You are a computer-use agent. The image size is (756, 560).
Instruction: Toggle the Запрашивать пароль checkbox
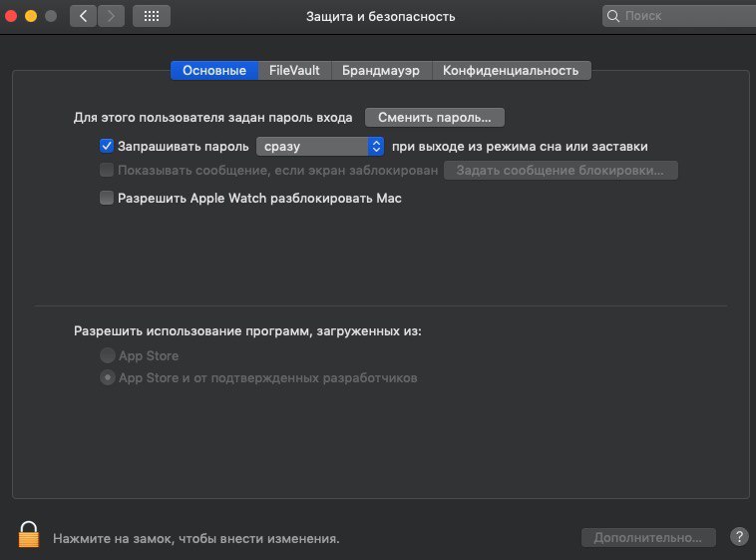click(x=107, y=146)
